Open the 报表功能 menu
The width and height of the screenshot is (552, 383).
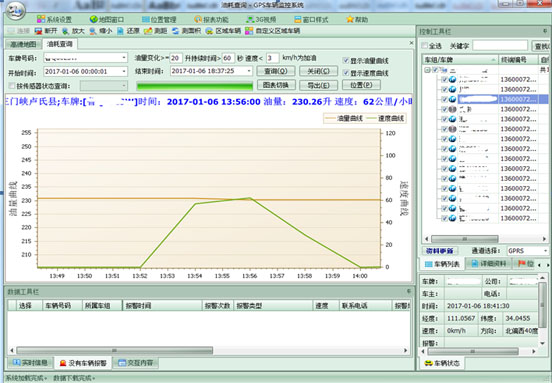coord(211,19)
